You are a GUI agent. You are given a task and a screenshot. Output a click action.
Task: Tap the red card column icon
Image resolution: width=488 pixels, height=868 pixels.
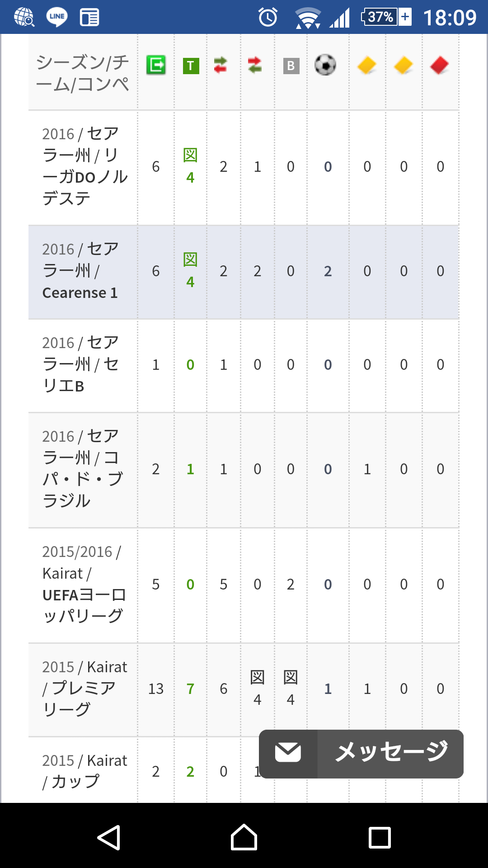coord(439,65)
